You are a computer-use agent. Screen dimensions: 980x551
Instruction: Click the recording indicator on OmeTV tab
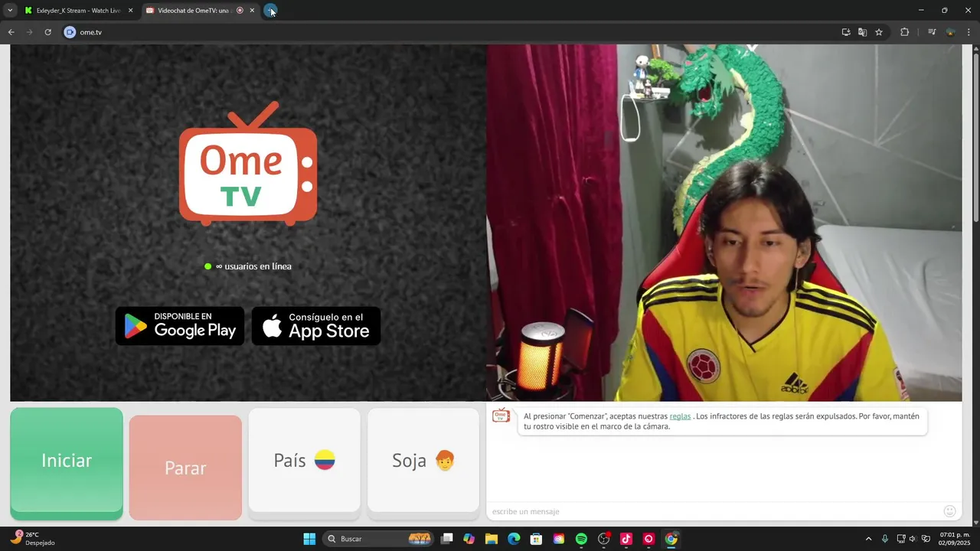coord(240,11)
